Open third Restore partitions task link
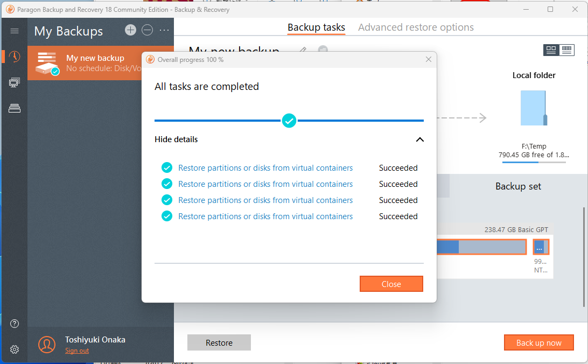The width and height of the screenshot is (588, 364). (x=265, y=200)
